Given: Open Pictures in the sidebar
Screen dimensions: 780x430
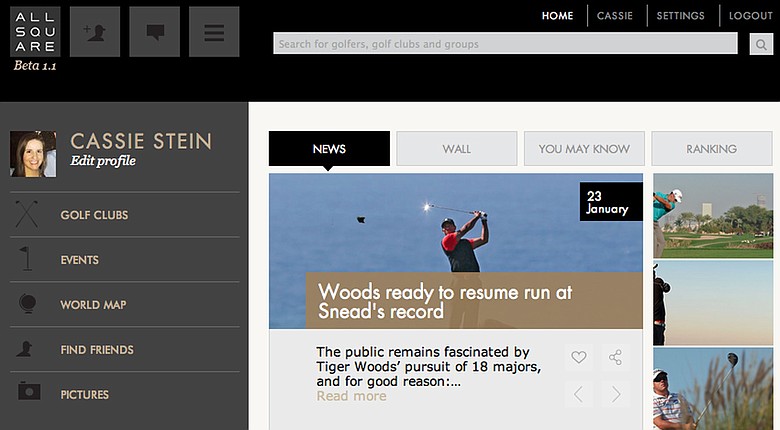Looking at the screenshot, I should 85,395.
